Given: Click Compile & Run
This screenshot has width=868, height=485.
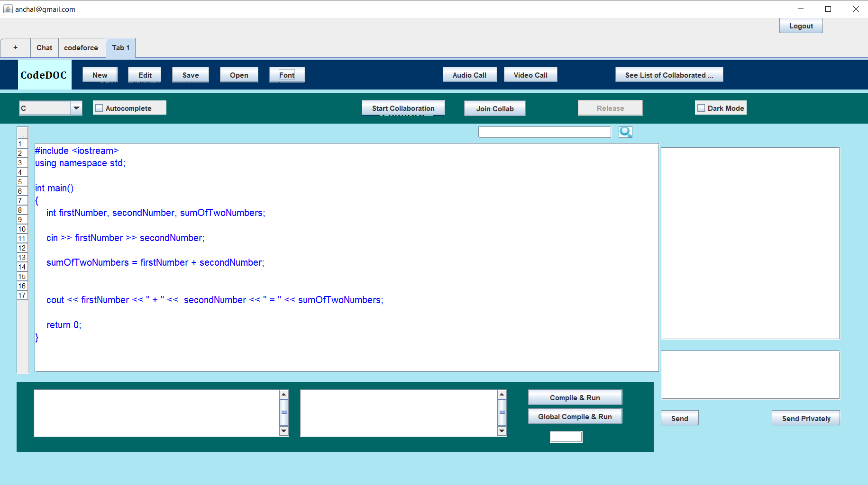Looking at the screenshot, I should coord(575,397).
